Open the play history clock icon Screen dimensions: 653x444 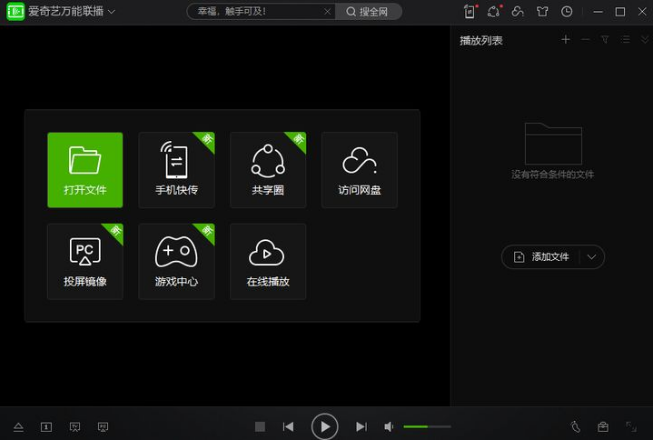(567, 12)
